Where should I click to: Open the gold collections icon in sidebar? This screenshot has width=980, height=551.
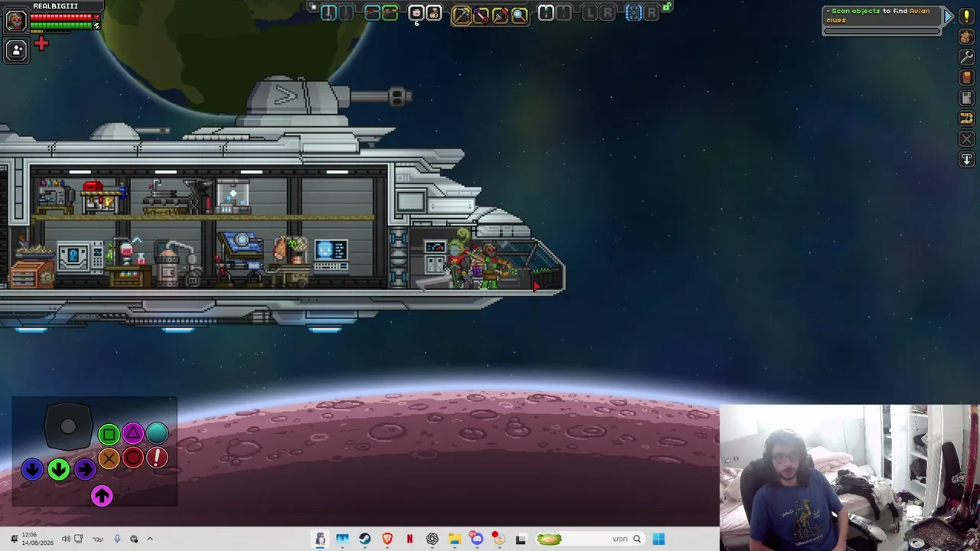pyautogui.click(x=966, y=119)
